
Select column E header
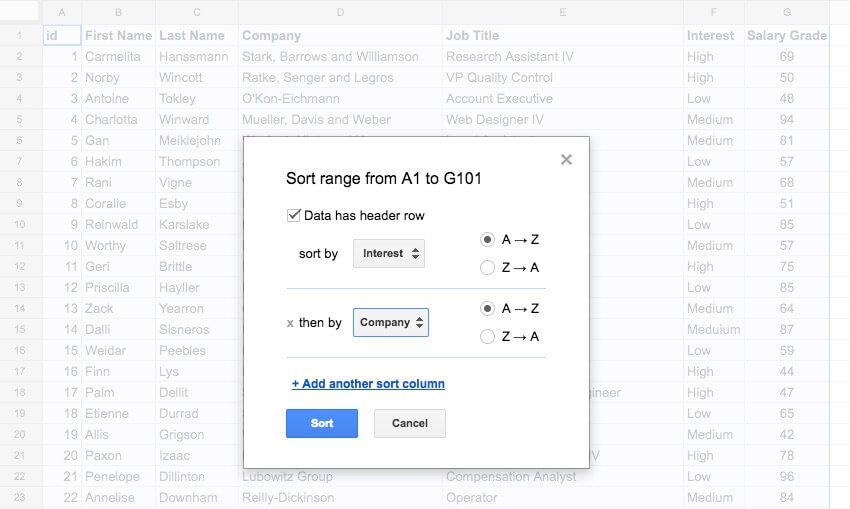[x=563, y=12]
